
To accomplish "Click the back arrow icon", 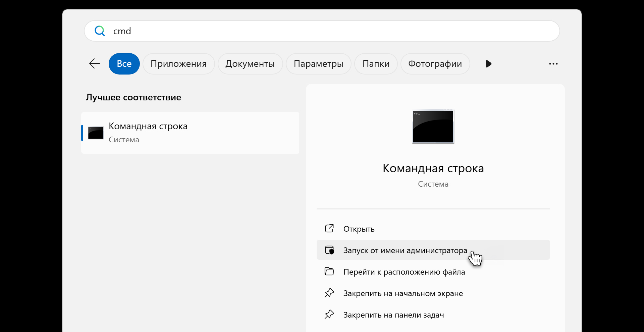I will click(95, 63).
